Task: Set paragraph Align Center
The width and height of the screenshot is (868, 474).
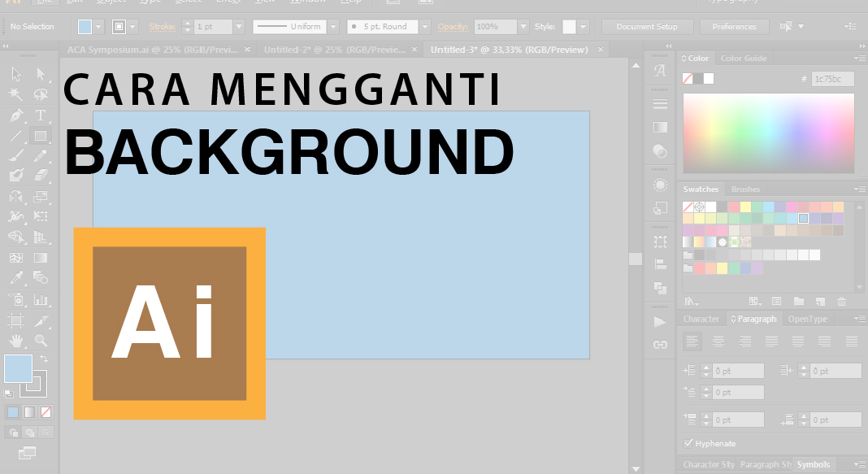Action: [718, 341]
